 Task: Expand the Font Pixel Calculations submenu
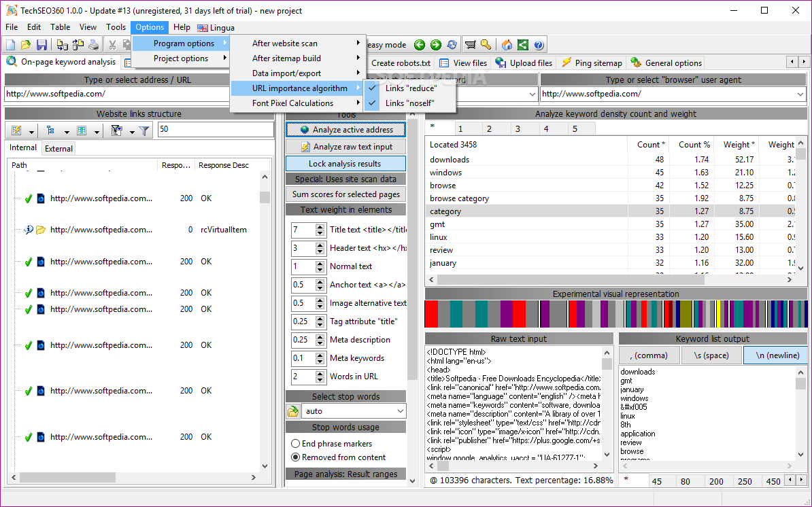tap(297, 103)
